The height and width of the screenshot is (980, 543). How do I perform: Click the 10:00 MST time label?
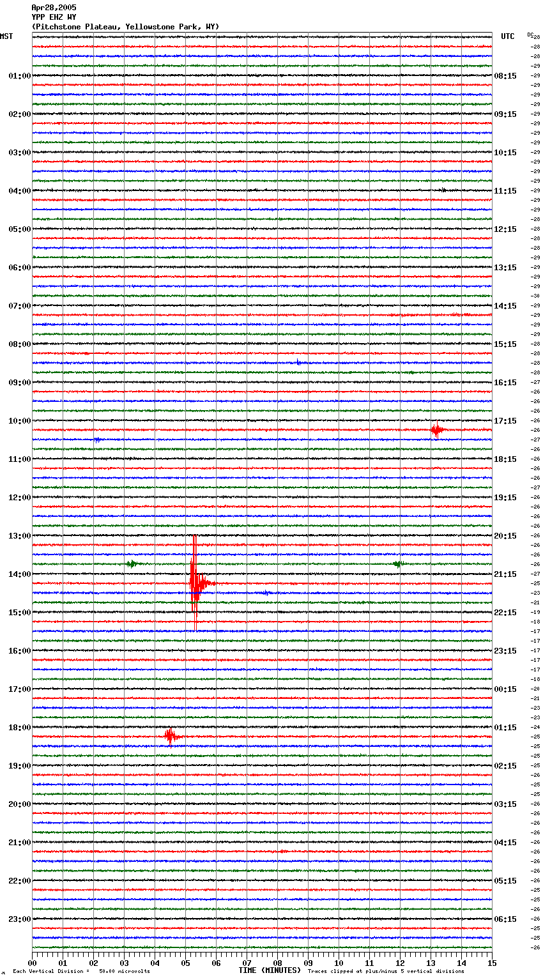[20, 421]
